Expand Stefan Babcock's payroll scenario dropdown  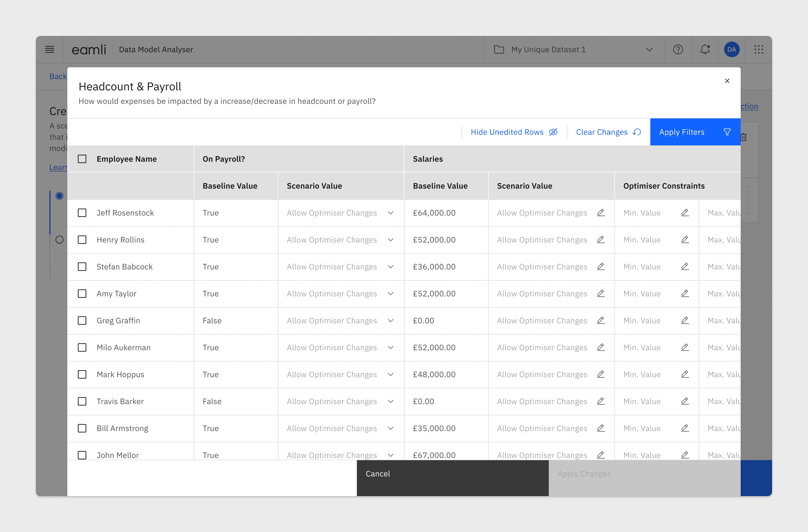(391, 267)
